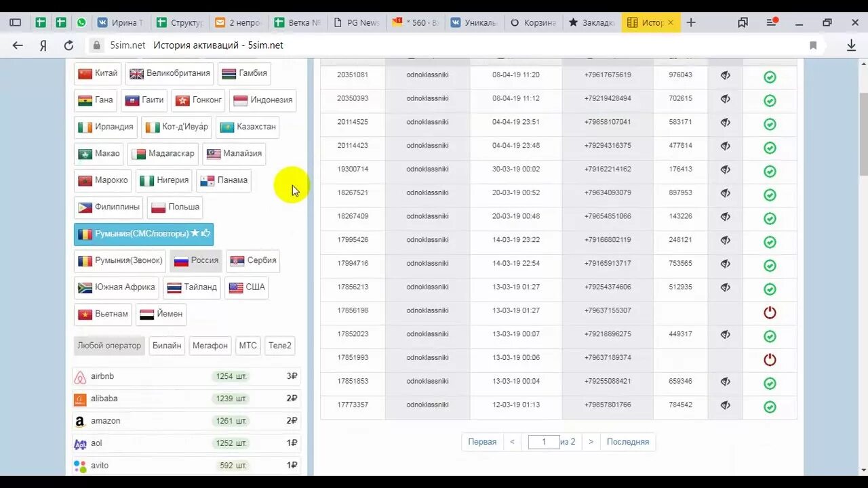Toggle the eye icon for row 18267521
The height and width of the screenshot is (488, 868).
tap(726, 193)
